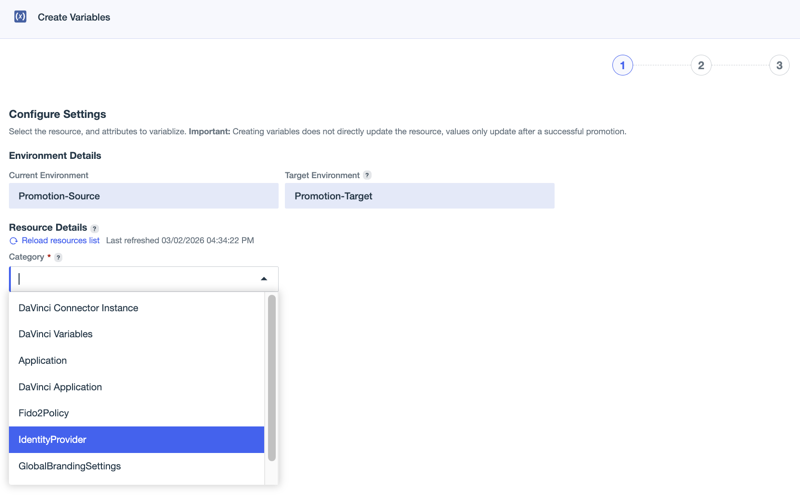Click the Promotion-Target environment field
Screen dimensions: 800x500
click(419, 196)
